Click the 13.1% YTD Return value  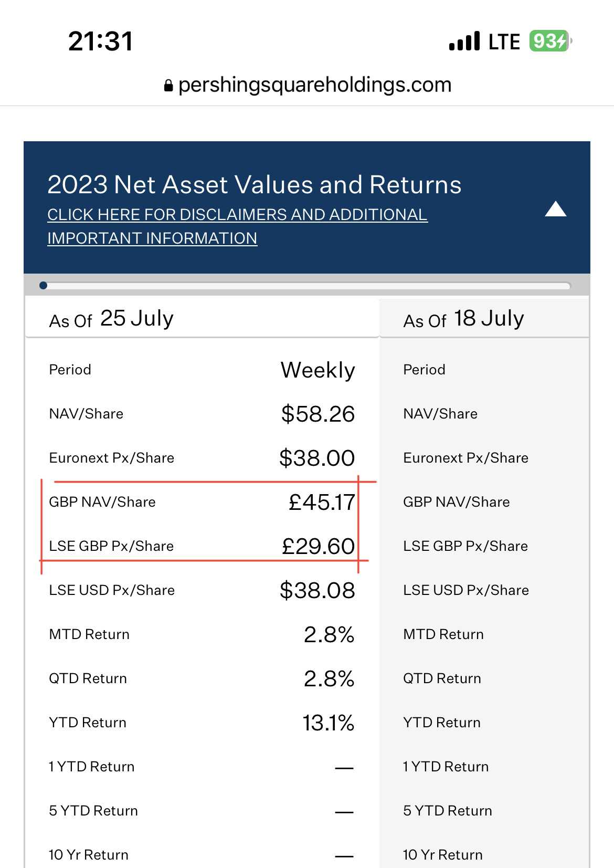[x=329, y=723]
